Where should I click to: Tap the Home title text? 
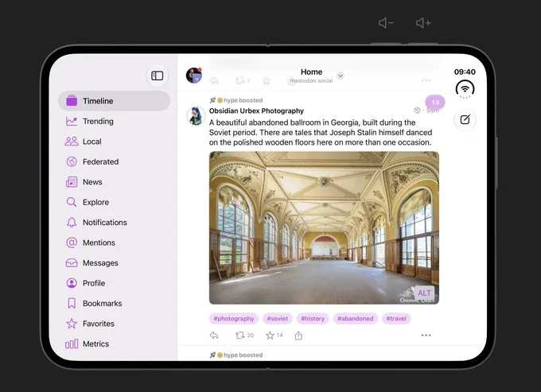(x=311, y=72)
